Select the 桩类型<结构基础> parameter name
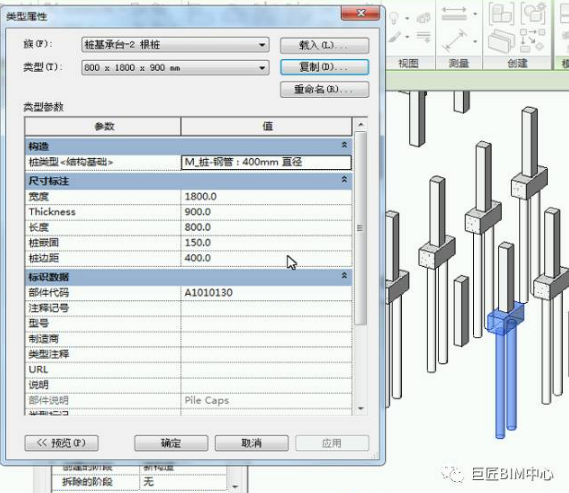Screen dimensions: 569x493 pos(71,162)
